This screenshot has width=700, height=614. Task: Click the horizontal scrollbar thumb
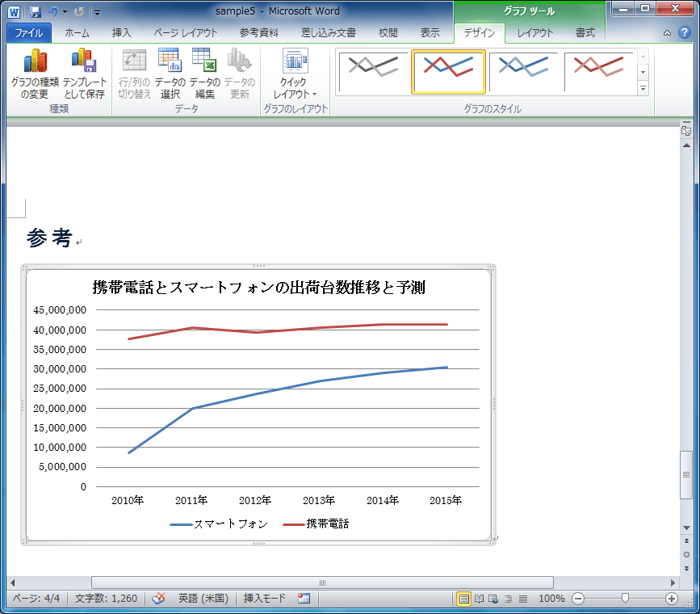[322, 582]
